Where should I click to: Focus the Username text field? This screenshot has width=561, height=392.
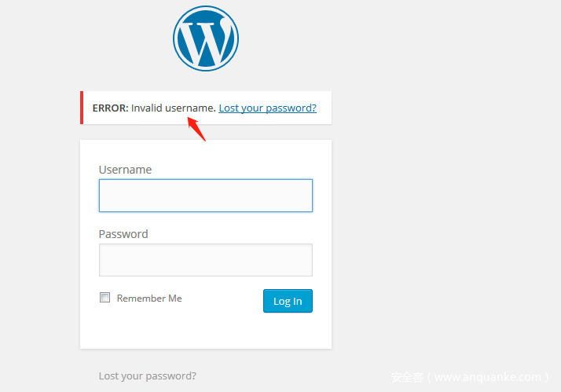[x=205, y=196]
